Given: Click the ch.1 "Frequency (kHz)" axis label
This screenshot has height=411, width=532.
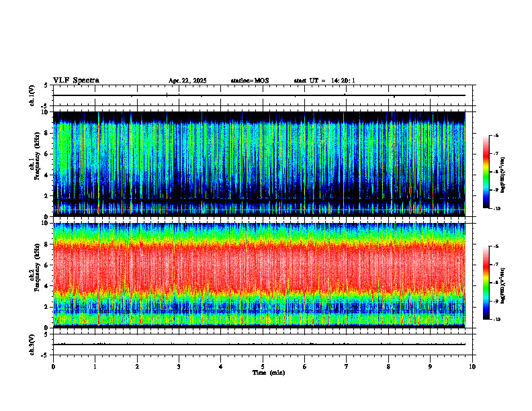Looking at the screenshot, I should pos(37,157).
